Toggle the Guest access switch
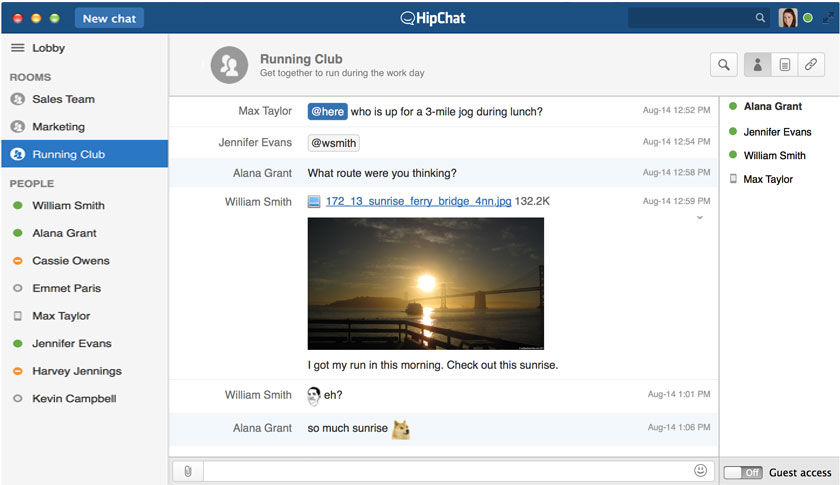Screen dimensions: 840x485 pyautogui.click(x=743, y=472)
